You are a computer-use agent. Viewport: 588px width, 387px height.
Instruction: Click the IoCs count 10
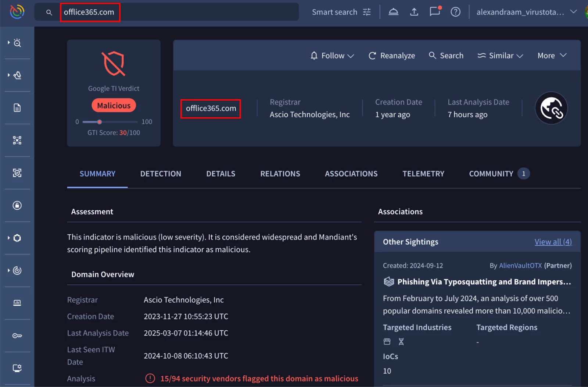tap(387, 371)
